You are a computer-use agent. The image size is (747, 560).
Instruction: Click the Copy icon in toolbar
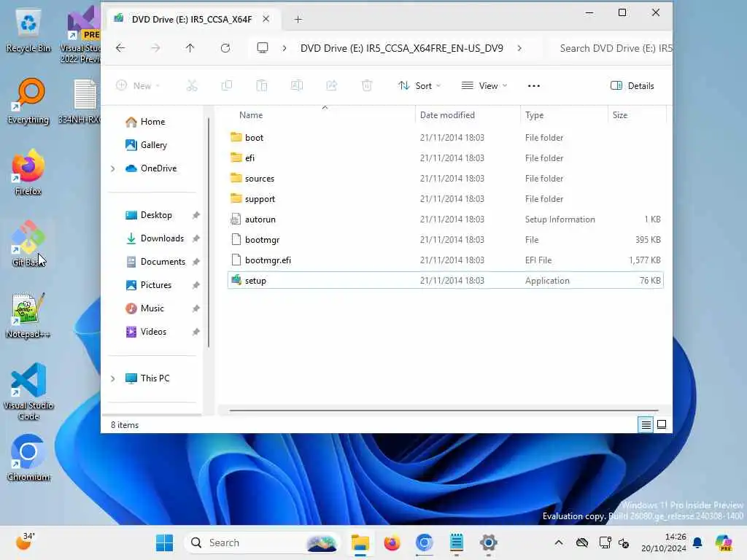(227, 86)
